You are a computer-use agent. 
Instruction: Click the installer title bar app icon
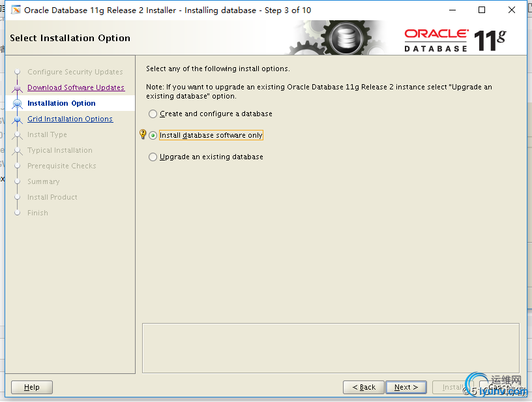click(x=16, y=10)
